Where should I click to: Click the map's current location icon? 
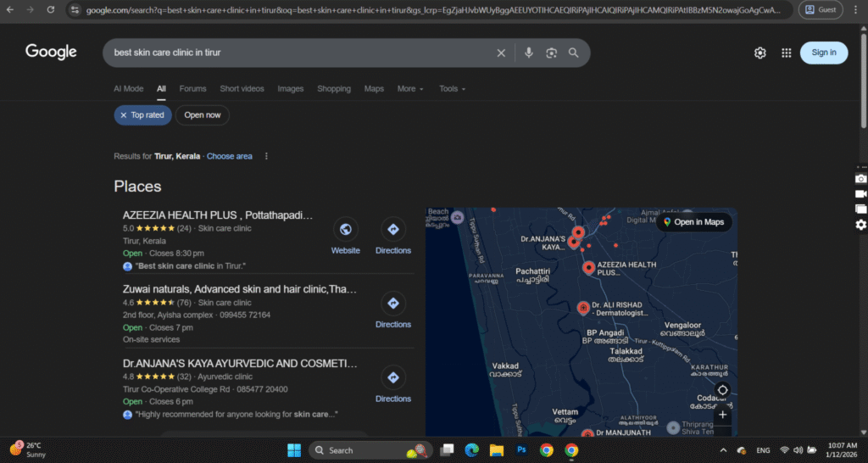[722, 390]
